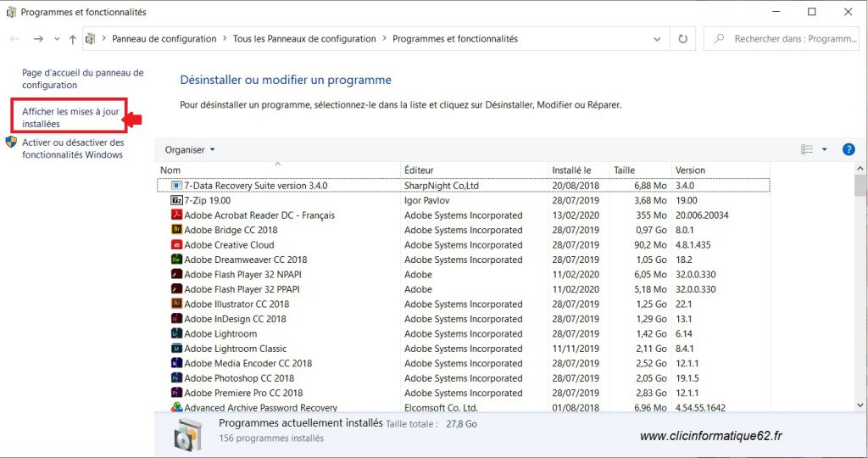868x458 pixels.
Task: Click the Adobe Flash Player 32 NPAPI icon
Action: pos(176,274)
